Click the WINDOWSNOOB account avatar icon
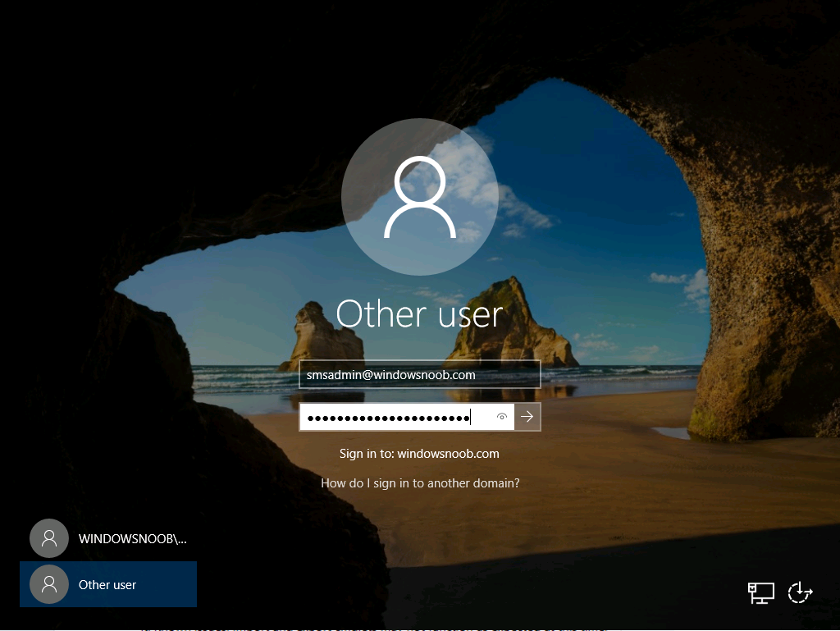The width and height of the screenshot is (840, 631). [49, 538]
